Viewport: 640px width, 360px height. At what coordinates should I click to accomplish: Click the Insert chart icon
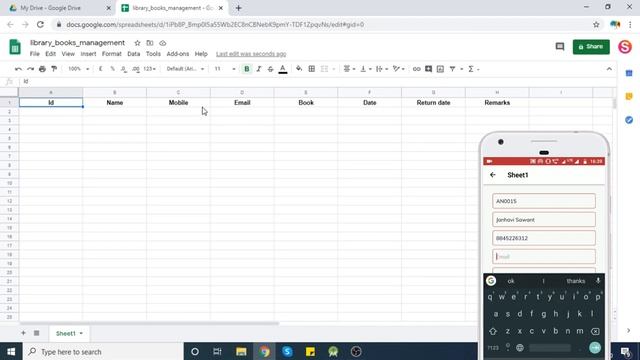[x=440, y=69]
